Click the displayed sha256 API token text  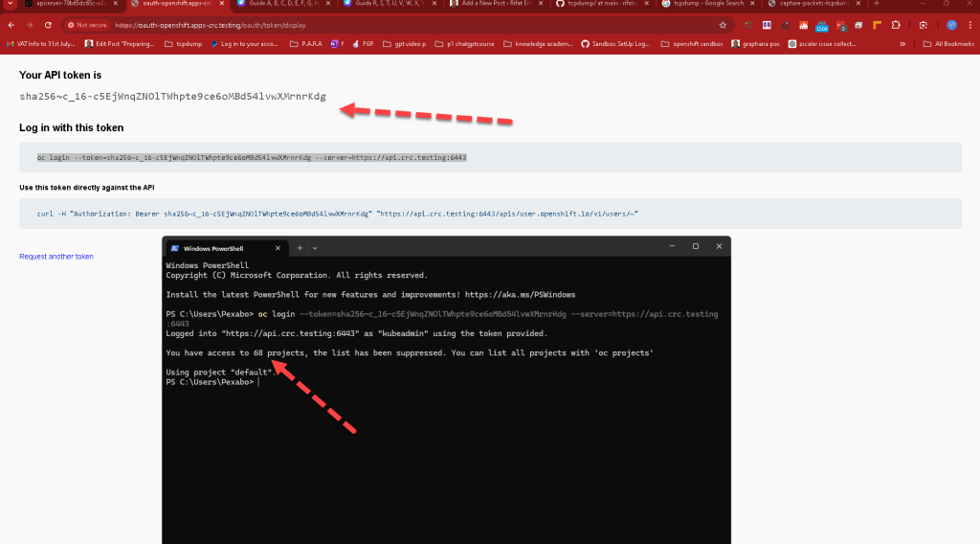click(172, 97)
